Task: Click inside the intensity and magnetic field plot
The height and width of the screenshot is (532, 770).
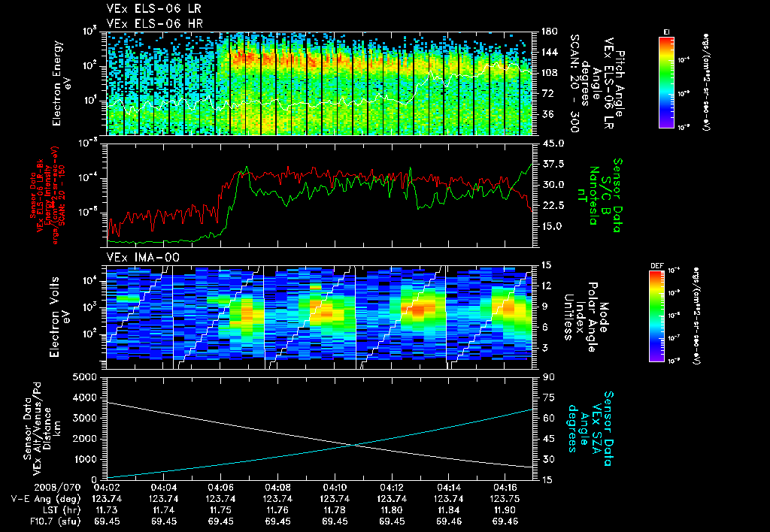Action: [x=320, y=195]
